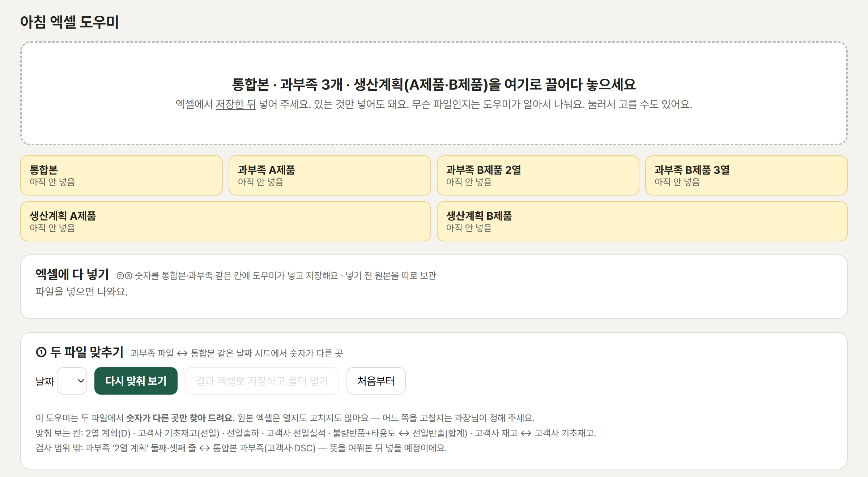
Task: Select the 과부족 A제품 file card
Action: coord(330,176)
